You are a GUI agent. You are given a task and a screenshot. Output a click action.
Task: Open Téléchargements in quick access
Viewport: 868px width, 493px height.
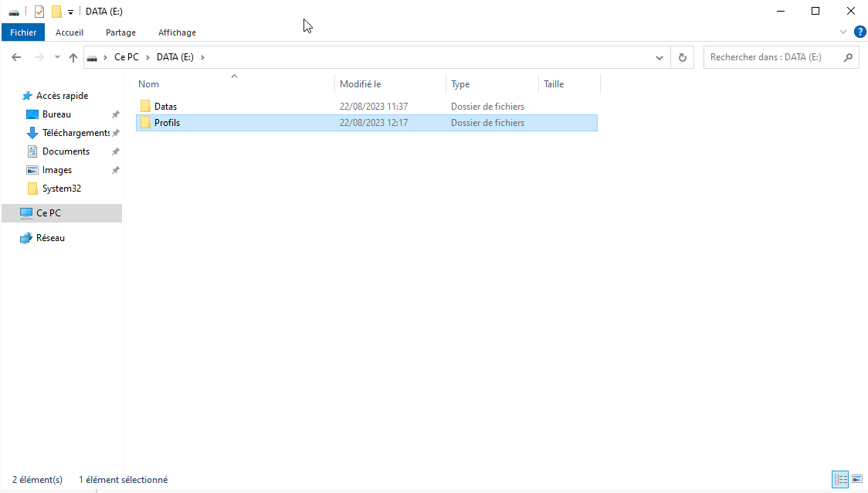(x=76, y=133)
